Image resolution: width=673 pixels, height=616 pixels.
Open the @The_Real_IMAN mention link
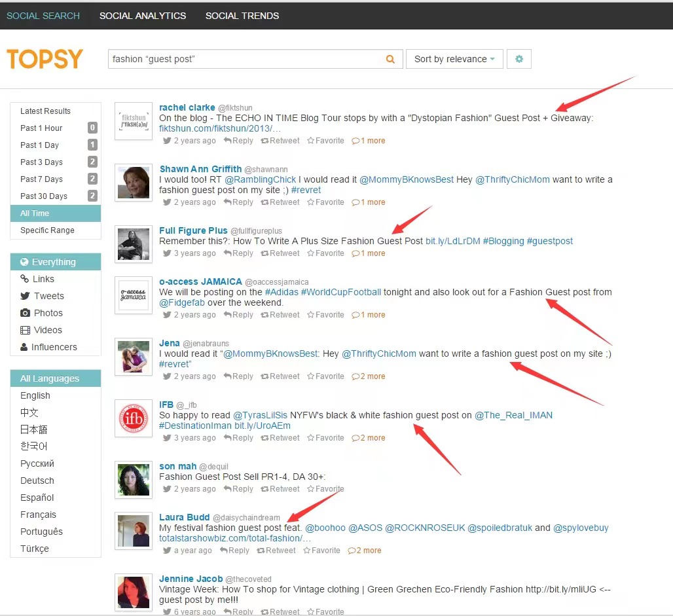513,416
